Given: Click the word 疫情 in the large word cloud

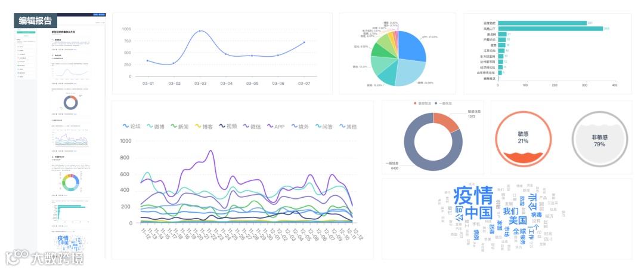Looking at the screenshot, I should 473,195.
